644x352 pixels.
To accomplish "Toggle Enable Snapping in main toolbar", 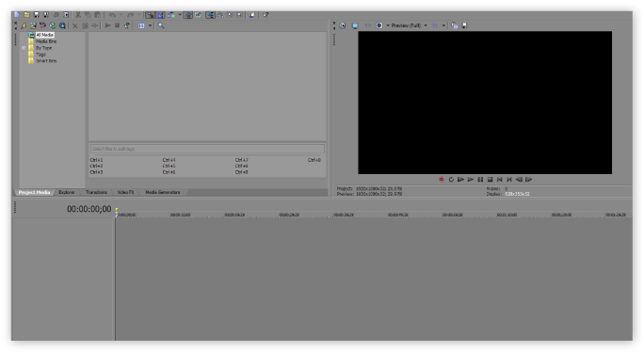I will (150, 15).
